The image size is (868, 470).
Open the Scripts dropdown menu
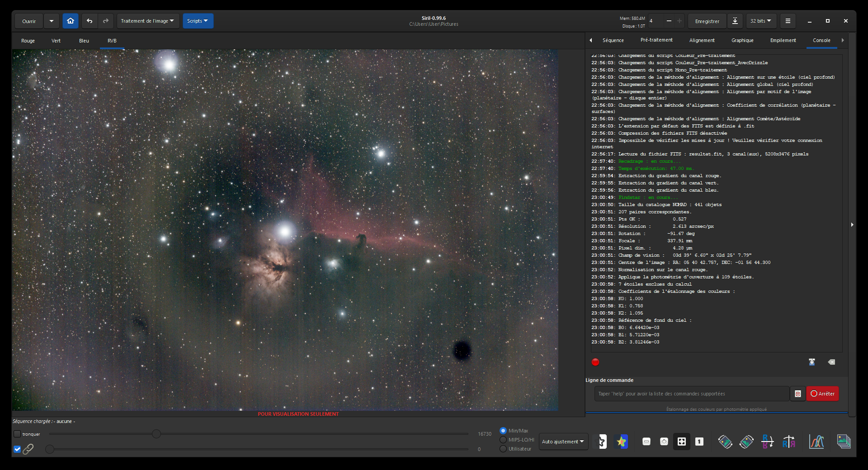198,21
